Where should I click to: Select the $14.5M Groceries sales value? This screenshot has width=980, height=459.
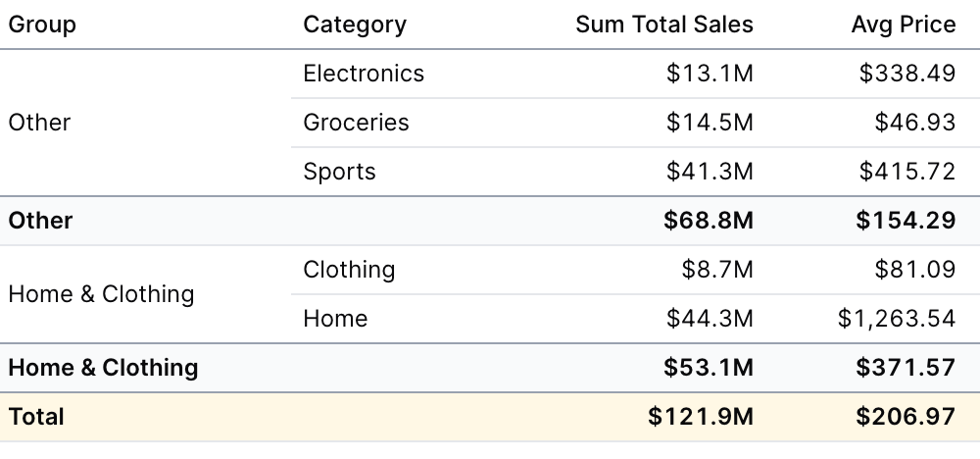(710, 123)
